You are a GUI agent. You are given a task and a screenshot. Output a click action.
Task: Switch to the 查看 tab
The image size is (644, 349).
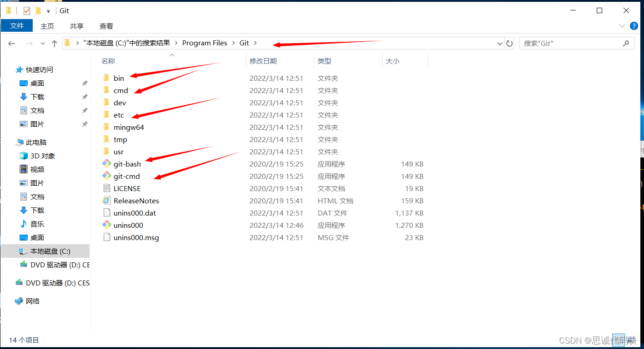[x=106, y=26]
